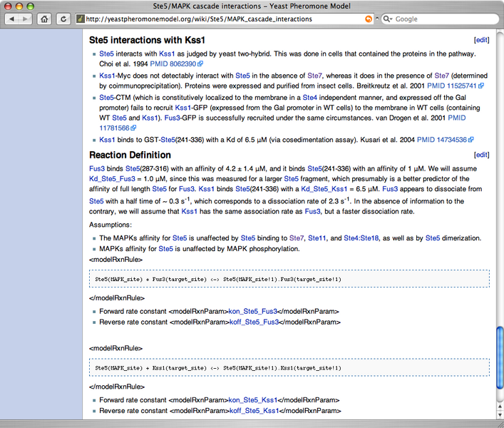The image size is (504, 428).
Task: Open the Fus3-GFP Fus3 link
Action: pos(172,118)
